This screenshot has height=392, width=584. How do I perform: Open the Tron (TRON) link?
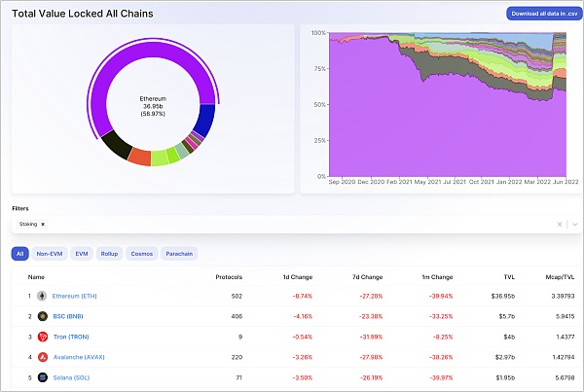point(71,337)
